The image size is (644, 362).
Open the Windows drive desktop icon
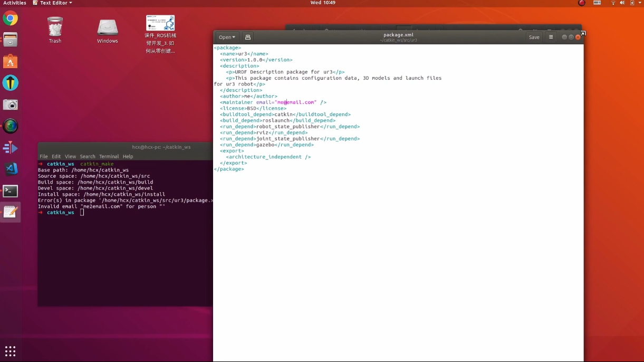click(x=107, y=31)
